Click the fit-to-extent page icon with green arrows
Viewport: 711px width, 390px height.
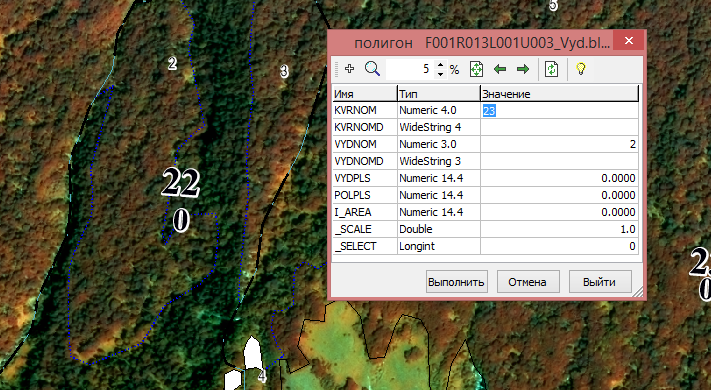476,69
